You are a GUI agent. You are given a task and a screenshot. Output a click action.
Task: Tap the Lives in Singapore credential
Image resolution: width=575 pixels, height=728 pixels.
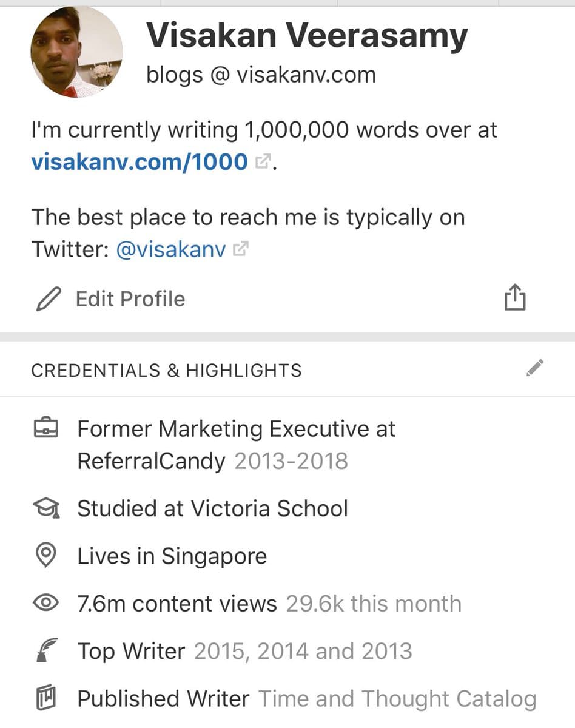(x=172, y=556)
